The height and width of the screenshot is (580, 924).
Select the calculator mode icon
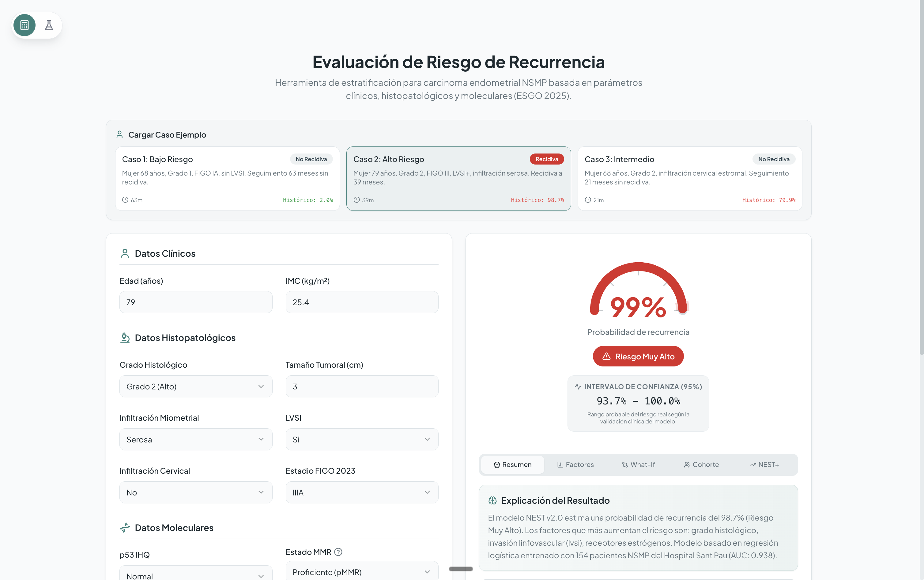click(24, 25)
